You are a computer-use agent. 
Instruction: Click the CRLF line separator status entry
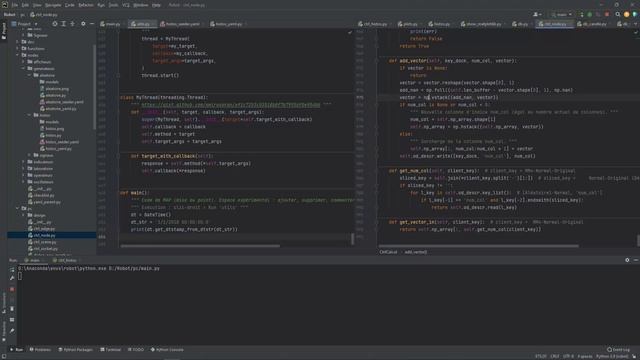point(555,357)
